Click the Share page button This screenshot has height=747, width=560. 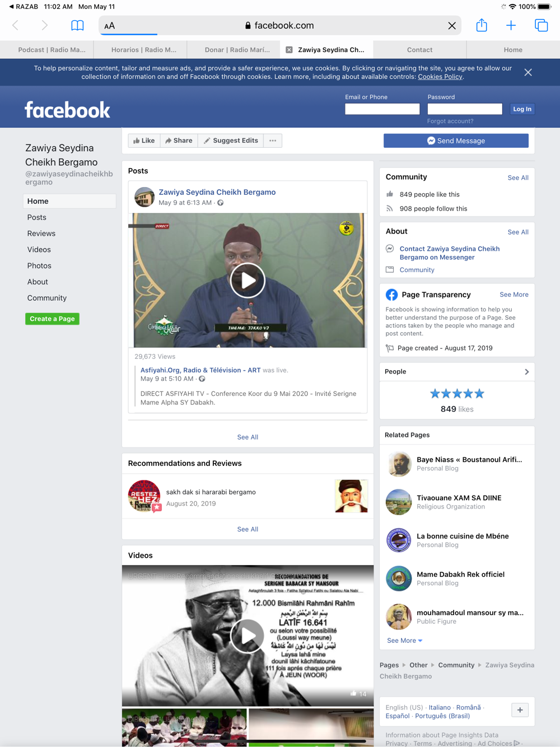click(179, 141)
